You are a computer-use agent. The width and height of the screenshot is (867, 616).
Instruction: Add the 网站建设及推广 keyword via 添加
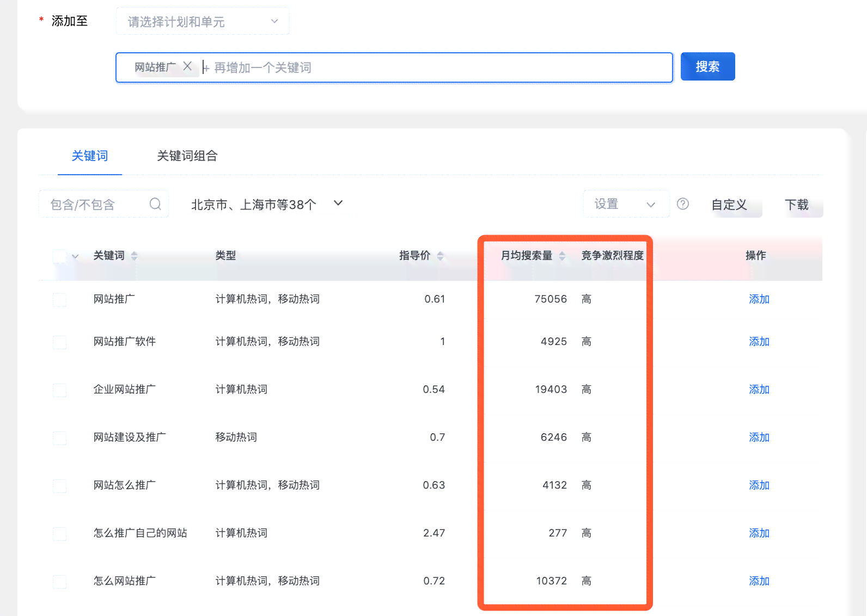(x=759, y=438)
